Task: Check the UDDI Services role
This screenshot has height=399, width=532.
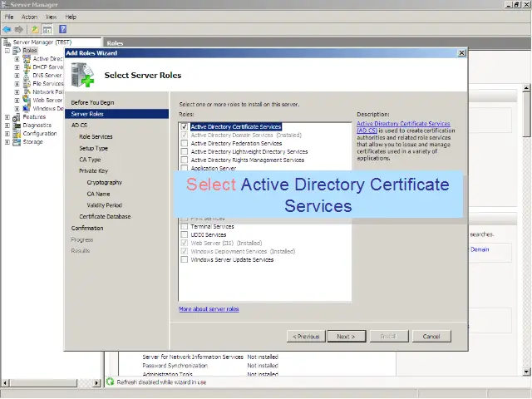Action: [x=185, y=234]
